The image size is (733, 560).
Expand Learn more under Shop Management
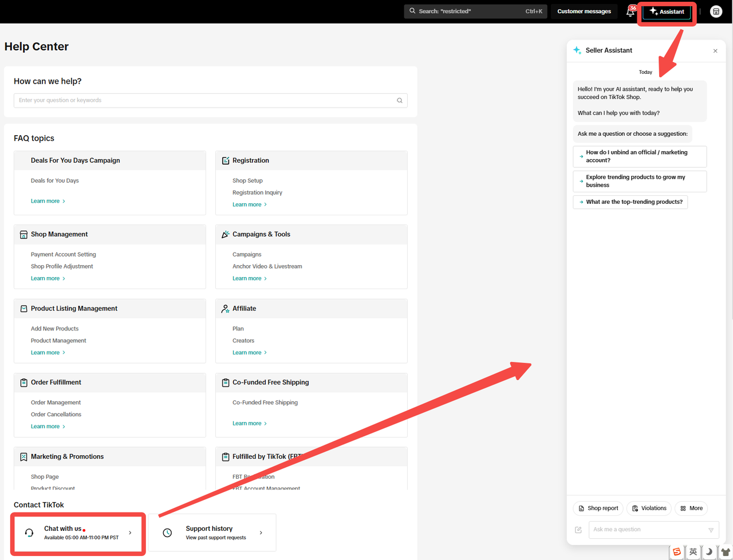pyautogui.click(x=48, y=278)
